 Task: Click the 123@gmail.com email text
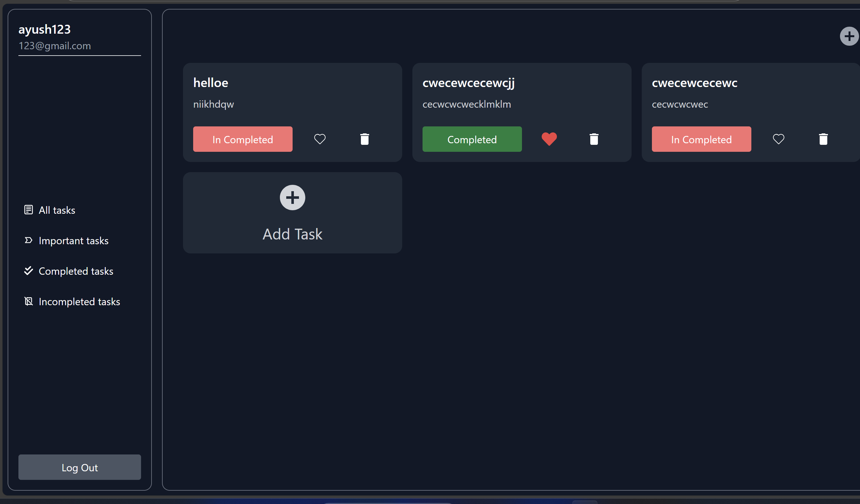tap(55, 46)
